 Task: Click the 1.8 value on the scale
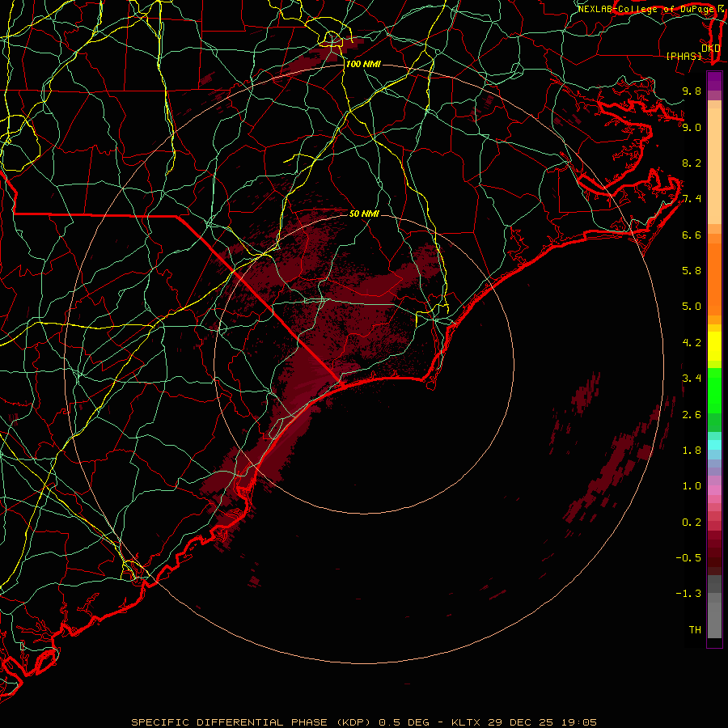pyautogui.click(x=692, y=451)
